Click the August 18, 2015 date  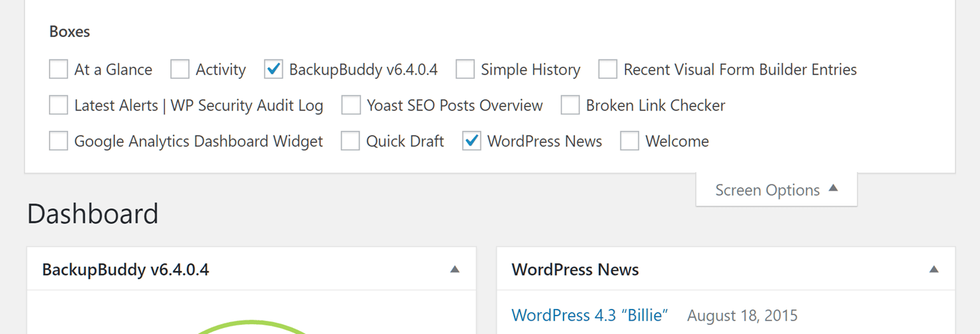coord(742,315)
